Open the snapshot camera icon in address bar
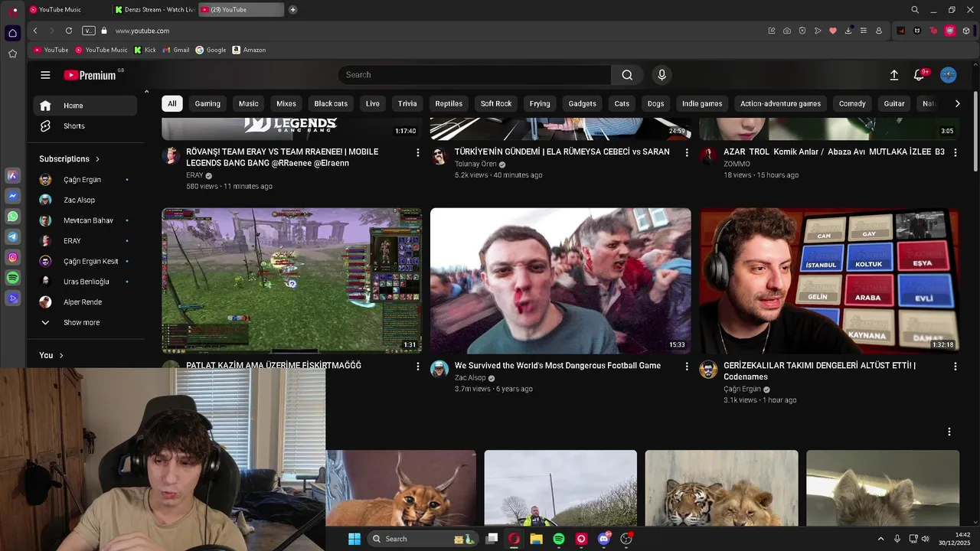Image resolution: width=980 pixels, height=551 pixels. [x=787, y=31]
